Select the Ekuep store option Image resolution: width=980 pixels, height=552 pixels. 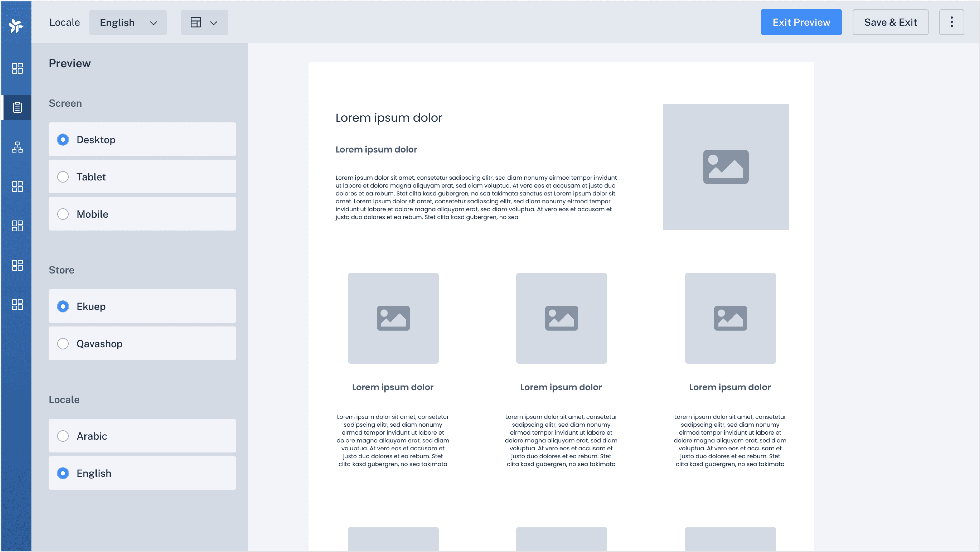pos(63,307)
